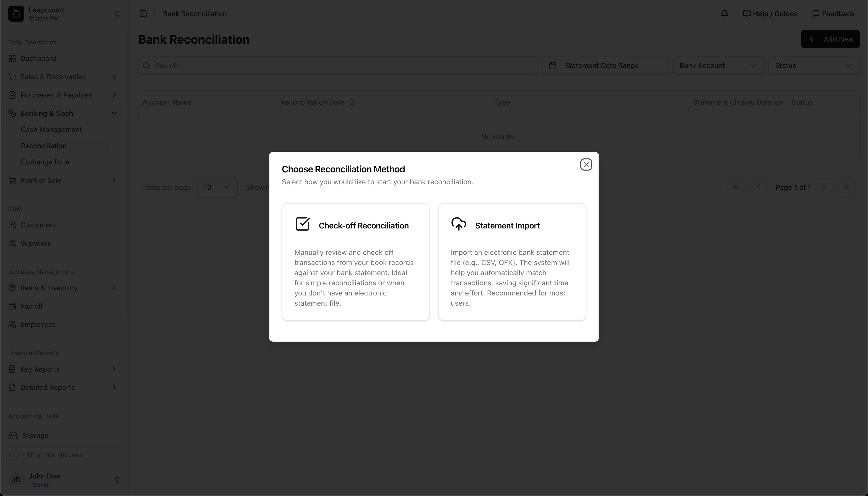Click the Banking & Cash coins icon

tap(12, 113)
